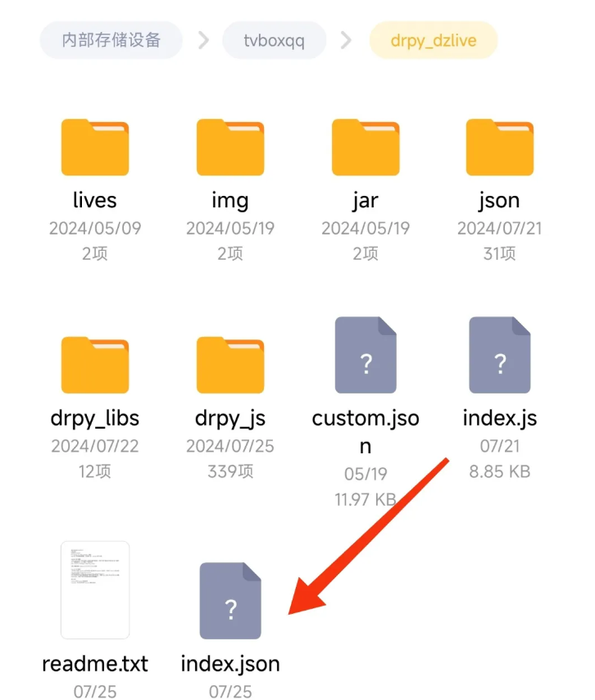Open the jar folder
The height and width of the screenshot is (700, 595).
[x=366, y=148]
